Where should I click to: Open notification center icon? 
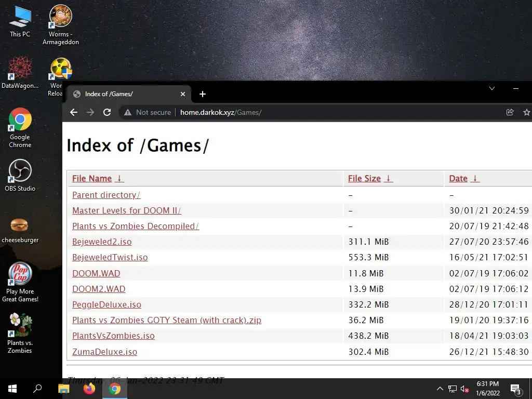point(515,389)
